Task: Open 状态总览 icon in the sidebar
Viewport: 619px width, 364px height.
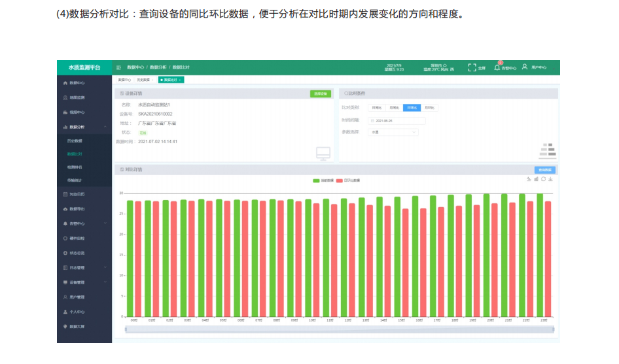Action: [x=65, y=253]
